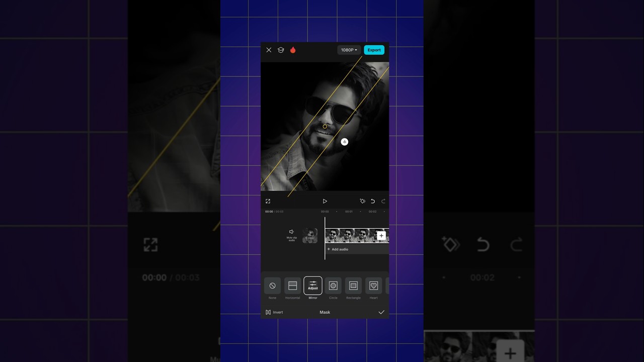Choose the Horizontal mask
The width and height of the screenshot is (644, 362).
point(292,288)
